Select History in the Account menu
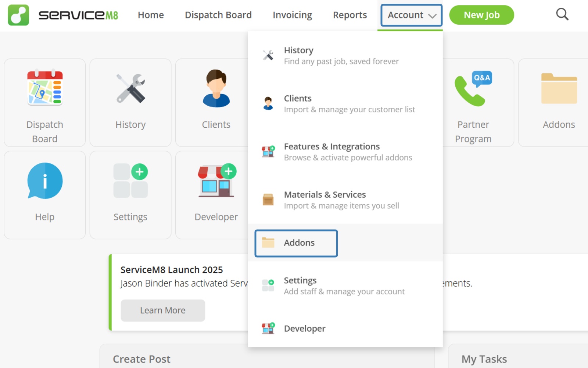 pos(345,56)
